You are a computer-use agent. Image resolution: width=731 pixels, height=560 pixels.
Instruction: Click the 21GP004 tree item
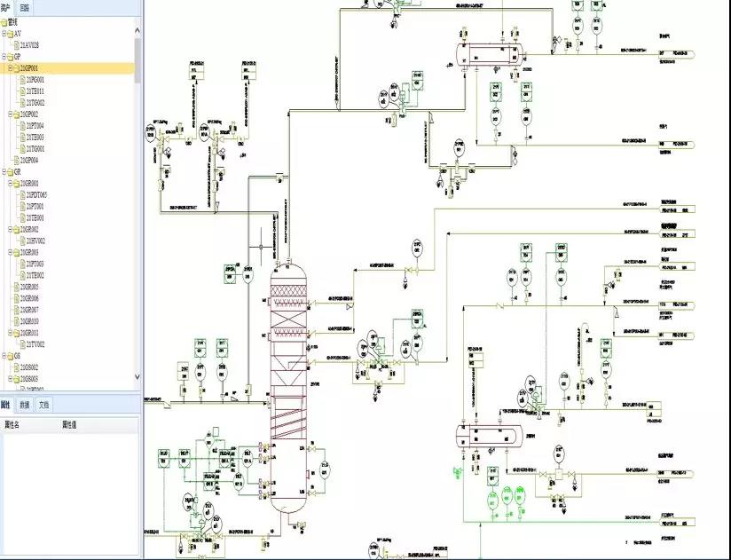point(30,160)
